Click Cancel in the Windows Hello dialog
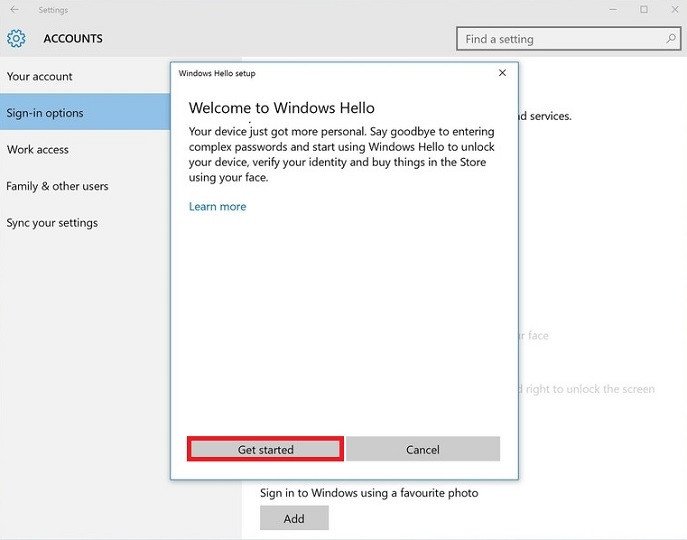Screen dimensions: 687x540 [423, 450]
